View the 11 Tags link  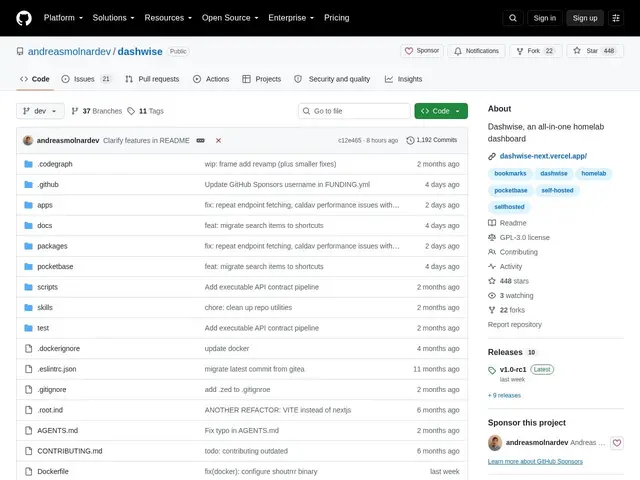(x=145, y=111)
